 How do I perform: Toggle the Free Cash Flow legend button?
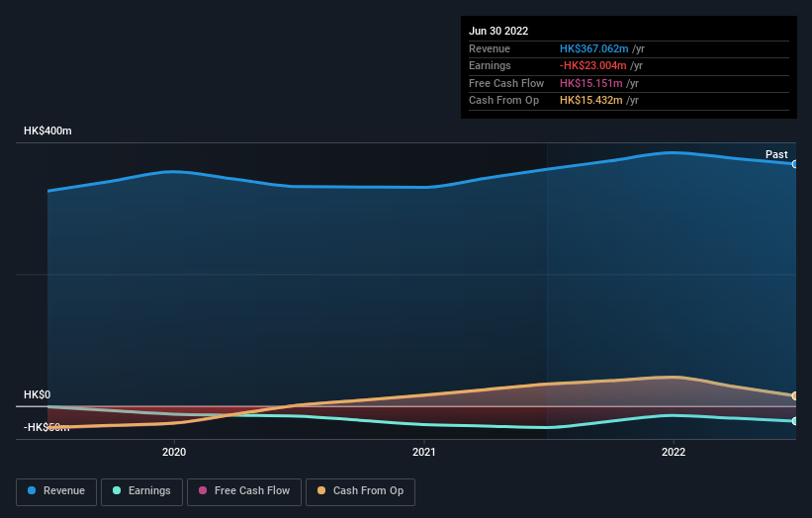tap(244, 491)
